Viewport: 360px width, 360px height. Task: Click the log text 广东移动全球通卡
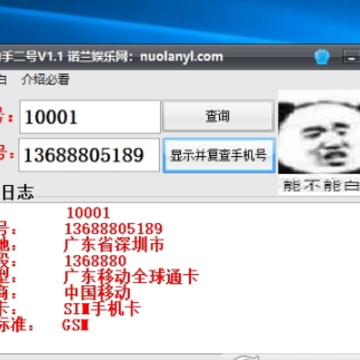[x=131, y=277]
